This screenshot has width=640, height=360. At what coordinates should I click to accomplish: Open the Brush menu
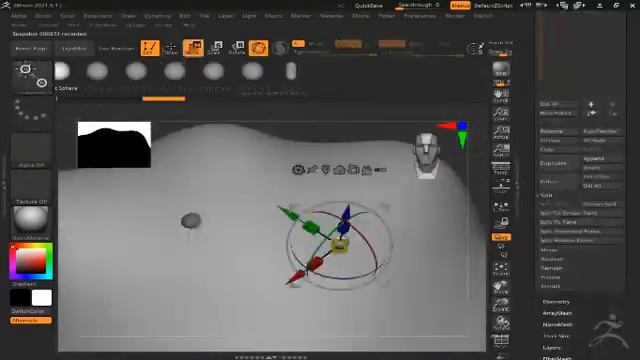point(43,16)
